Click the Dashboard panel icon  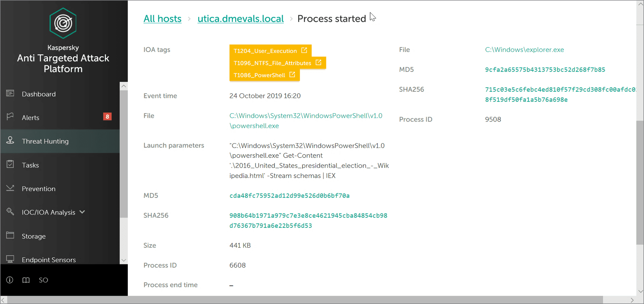(x=10, y=93)
